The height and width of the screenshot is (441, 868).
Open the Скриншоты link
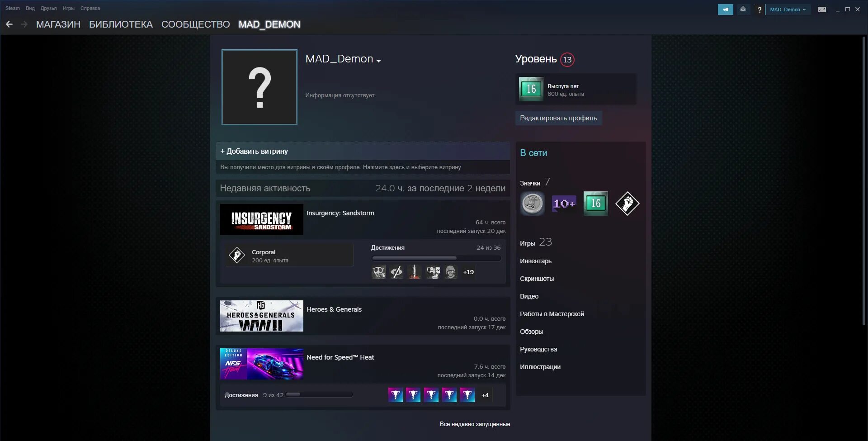537,279
